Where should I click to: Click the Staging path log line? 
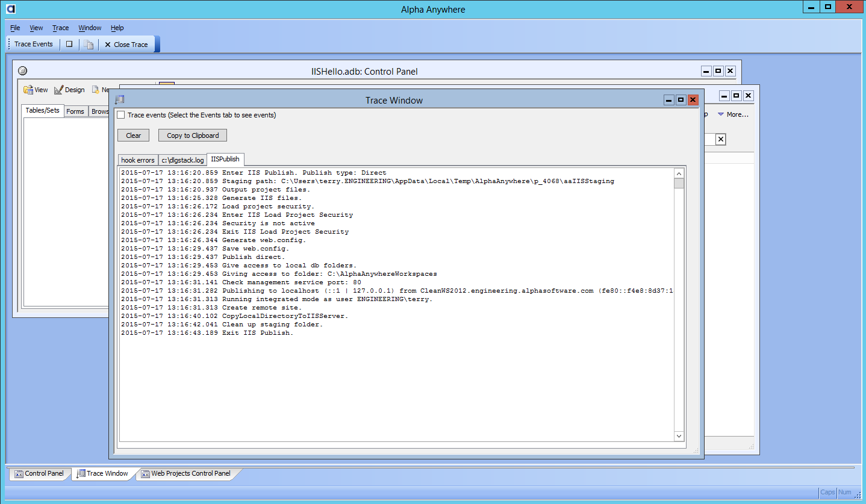367,181
